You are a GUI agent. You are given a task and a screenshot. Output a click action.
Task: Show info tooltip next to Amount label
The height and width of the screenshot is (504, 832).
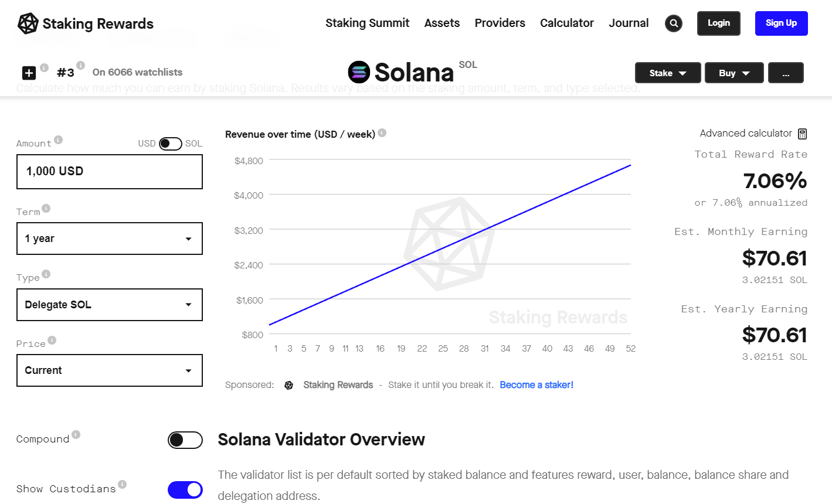pyautogui.click(x=58, y=139)
